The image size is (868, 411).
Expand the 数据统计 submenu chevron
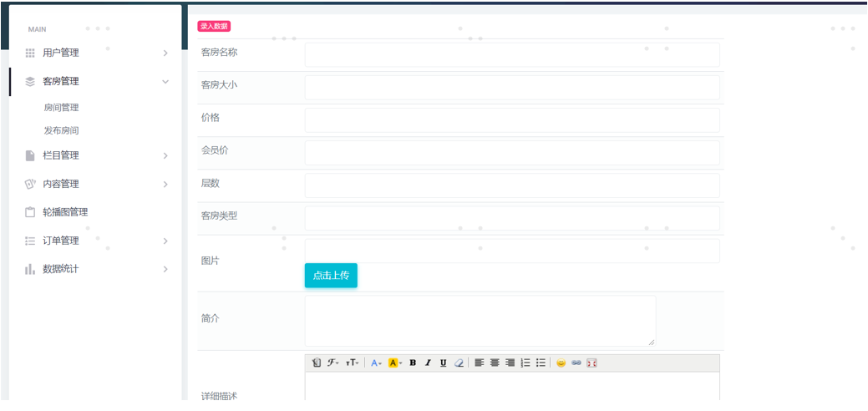(165, 269)
